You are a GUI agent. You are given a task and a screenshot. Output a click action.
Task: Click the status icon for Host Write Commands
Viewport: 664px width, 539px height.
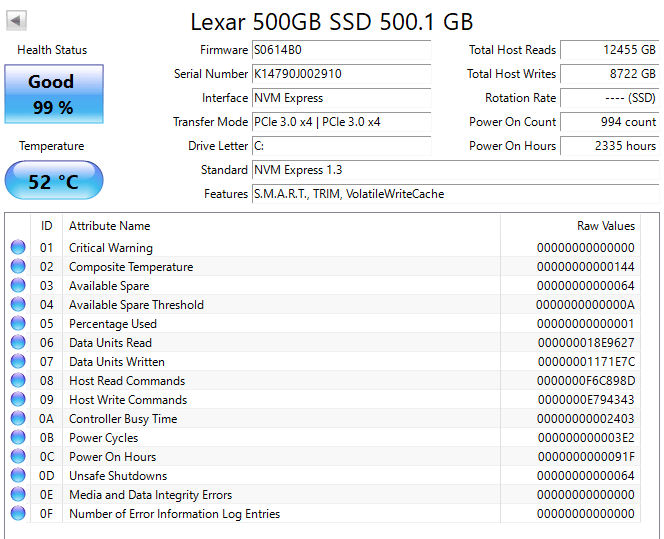coord(18,399)
